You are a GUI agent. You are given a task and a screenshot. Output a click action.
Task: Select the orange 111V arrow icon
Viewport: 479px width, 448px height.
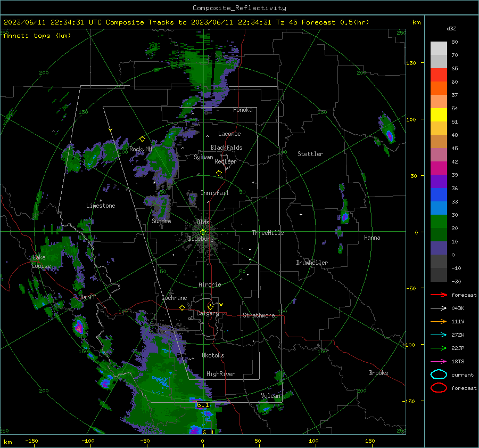439,321
